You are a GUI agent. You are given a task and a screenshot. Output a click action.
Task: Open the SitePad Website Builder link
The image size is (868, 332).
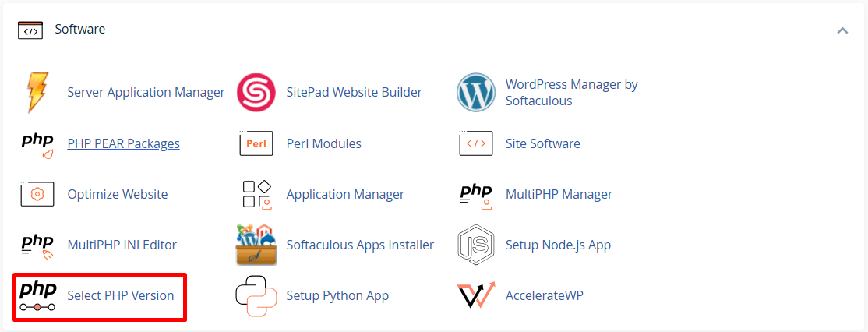pyautogui.click(x=355, y=93)
